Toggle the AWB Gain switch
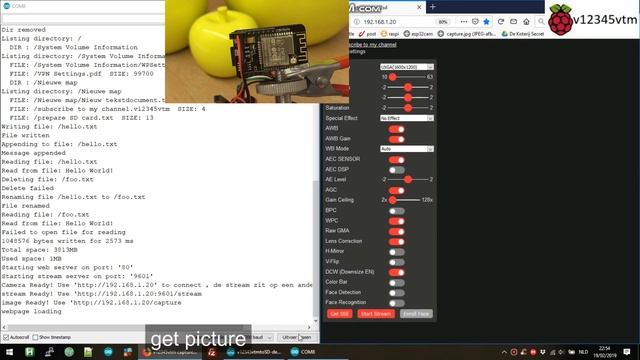The width and height of the screenshot is (640, 360). tap(396, 139)
